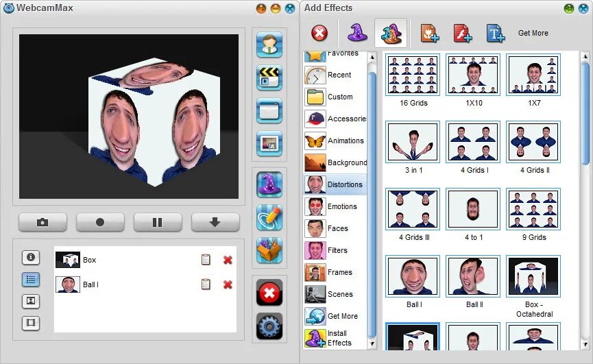Open the picture-in-picture source icon
The width and height of the screenshot is (593, 364).
coord(269,144)
